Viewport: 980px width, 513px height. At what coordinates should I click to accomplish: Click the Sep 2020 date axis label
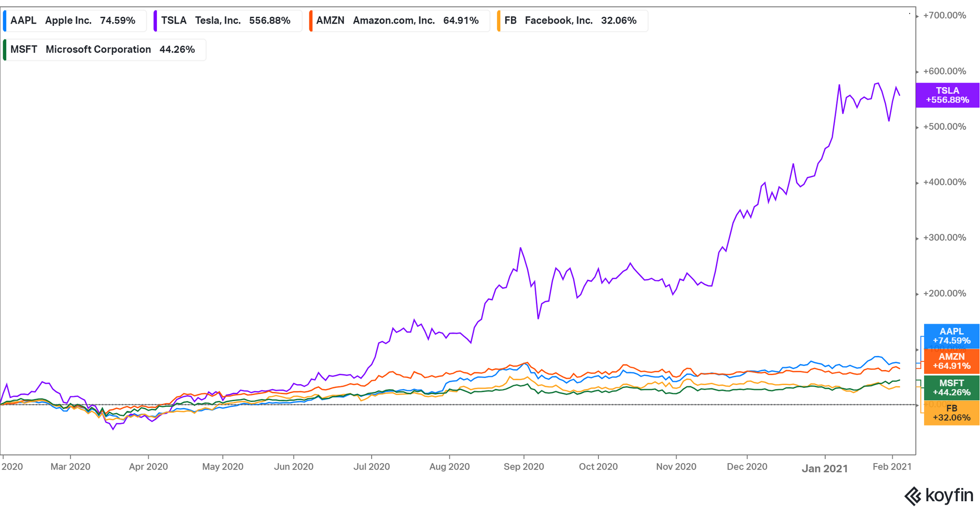[x=524, y=467]
